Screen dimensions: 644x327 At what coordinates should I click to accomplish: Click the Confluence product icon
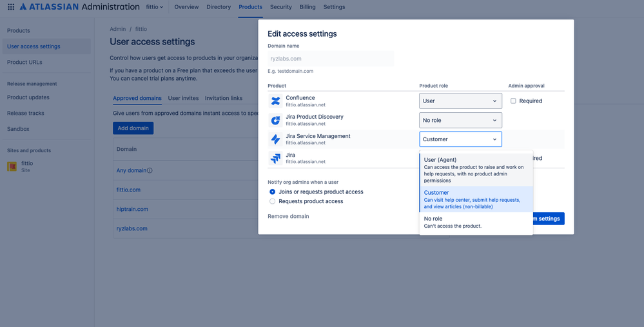pos(276,101)
